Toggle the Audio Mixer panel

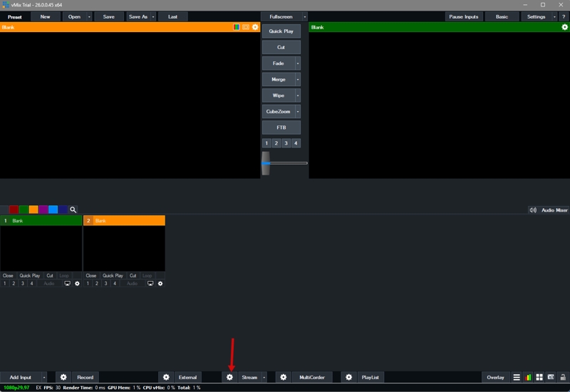pos(554,210)
